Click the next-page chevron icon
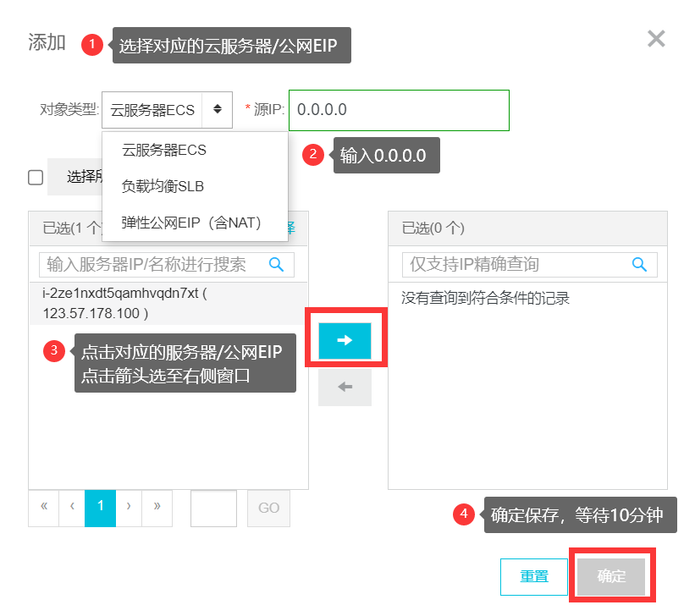 [x=129, y=508]
